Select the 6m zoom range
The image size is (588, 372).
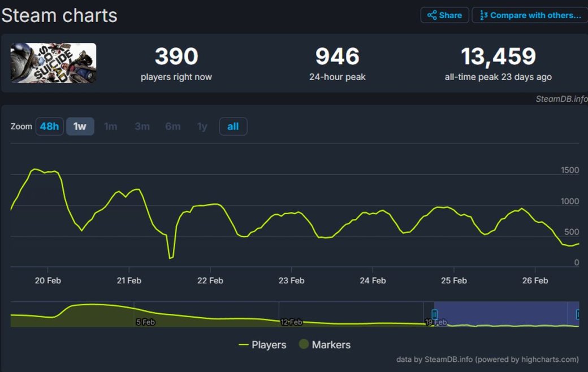coord(173,127)
